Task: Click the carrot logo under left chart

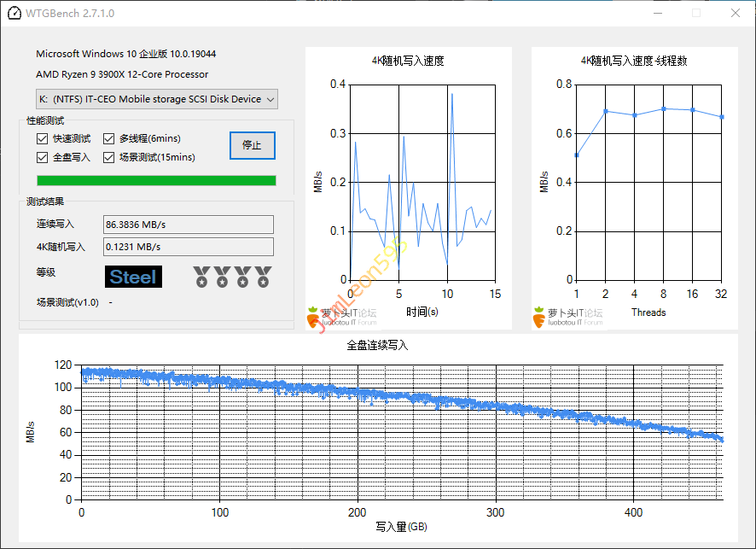Action: 313,316
